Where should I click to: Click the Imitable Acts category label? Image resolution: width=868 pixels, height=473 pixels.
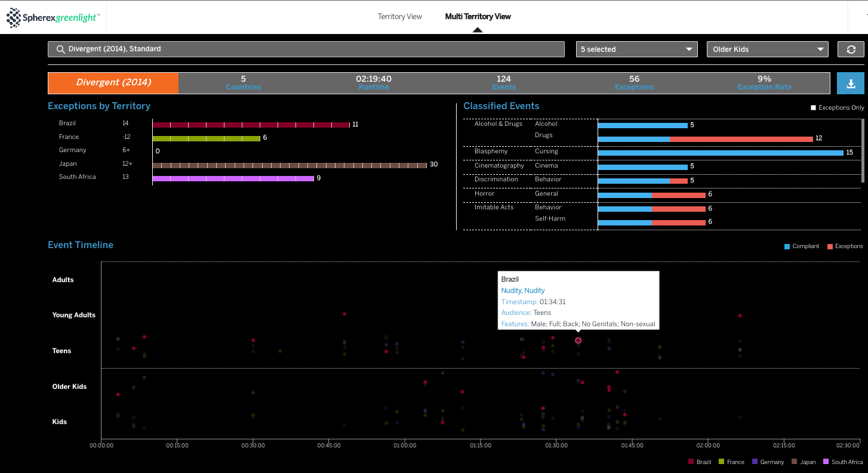click(x=494, y=208)
